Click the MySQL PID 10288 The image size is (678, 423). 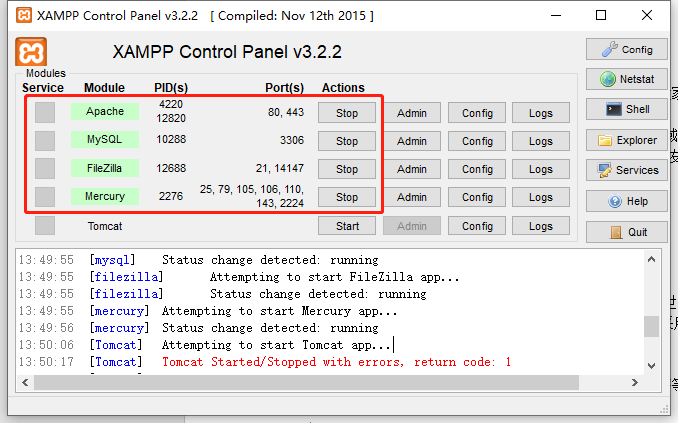pos(171,139)
